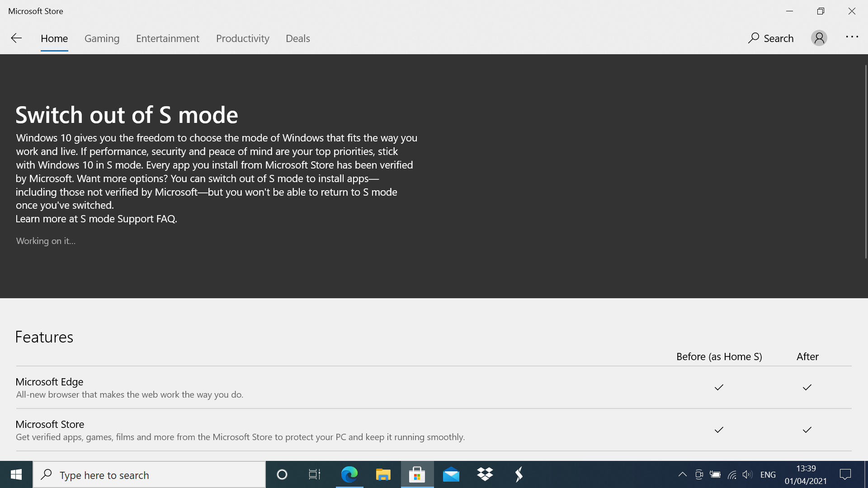Select the Deals tab
The image size is (868, 488).
[298, 38]
